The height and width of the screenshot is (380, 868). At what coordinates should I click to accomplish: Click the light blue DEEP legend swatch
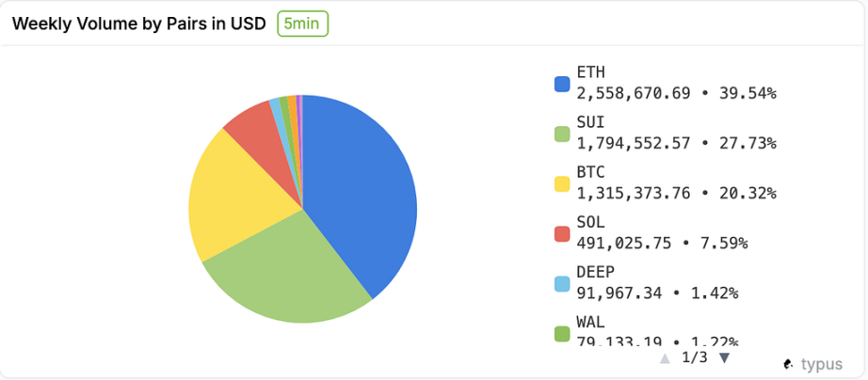(x=562, y=283)
